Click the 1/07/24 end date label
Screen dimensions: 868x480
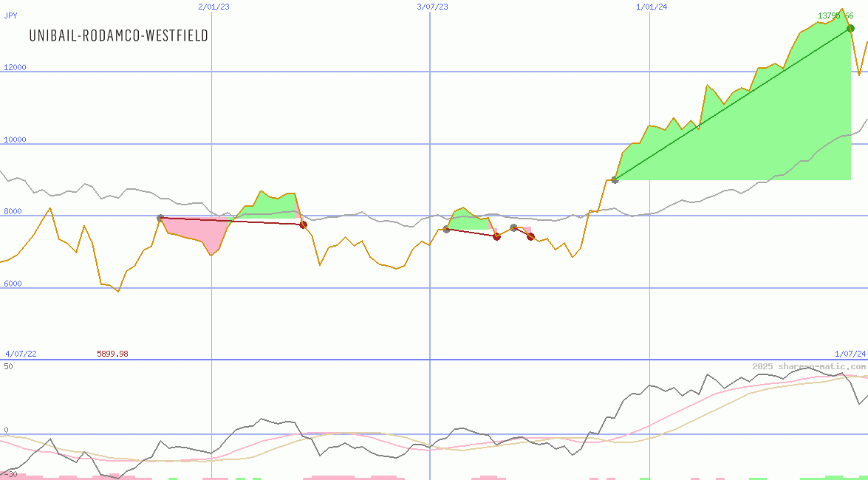coord(850,354)
